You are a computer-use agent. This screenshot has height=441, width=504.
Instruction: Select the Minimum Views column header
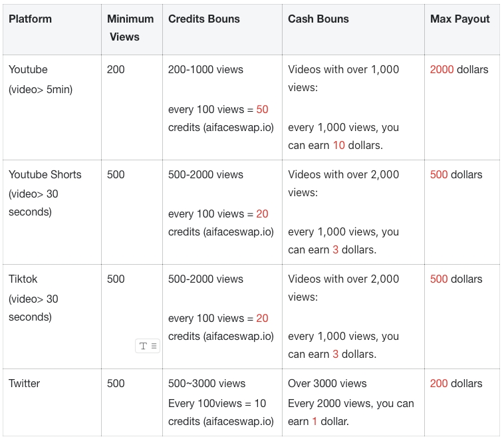[132, 29]
